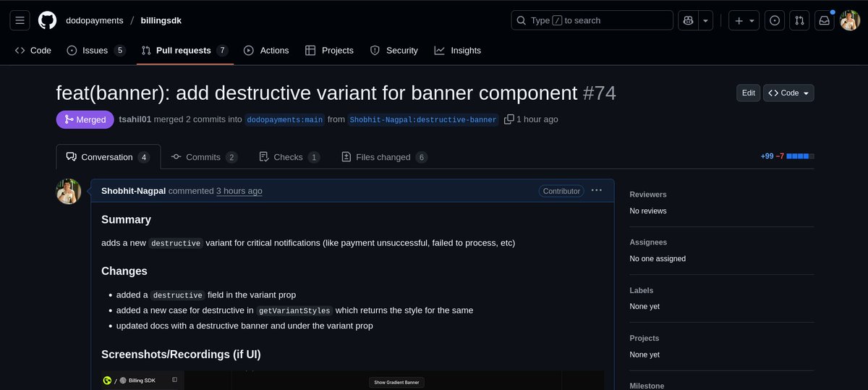Open the Code tab
868x390 pixels.
[33, 51]
